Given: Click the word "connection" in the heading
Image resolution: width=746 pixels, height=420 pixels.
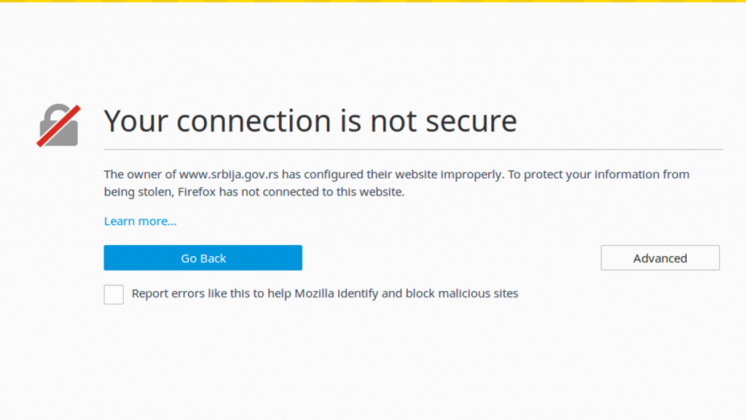Looking at the screenshot, I should click(254, 121).
